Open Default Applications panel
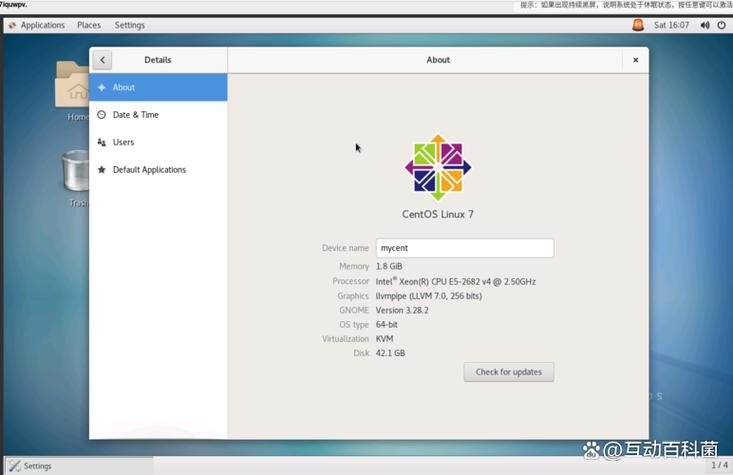Screen dimensions: 733x475 158,170
